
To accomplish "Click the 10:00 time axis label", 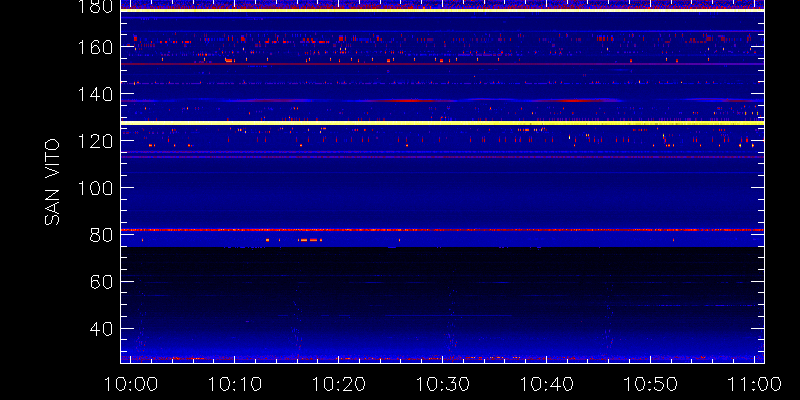I will (x=131, y=384).
